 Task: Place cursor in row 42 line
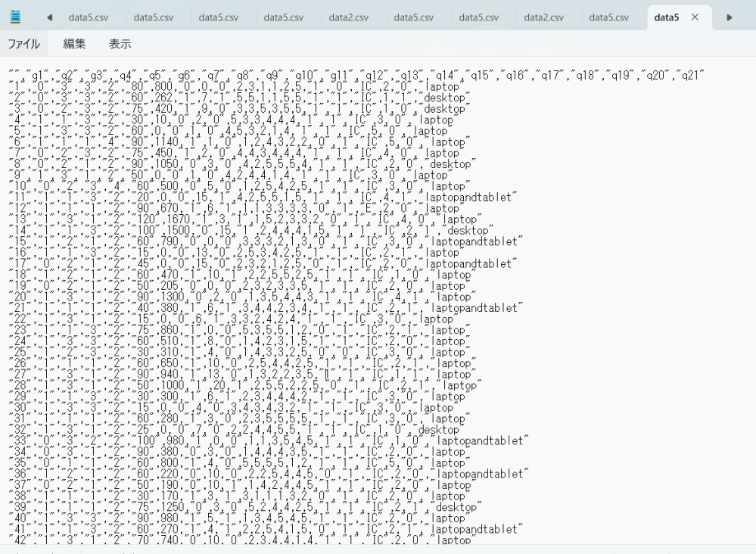pos(227,540)
